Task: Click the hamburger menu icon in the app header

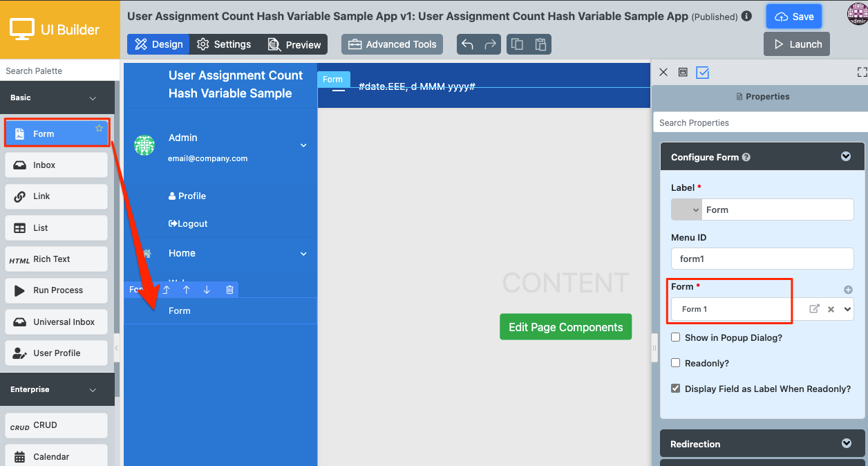Action: click(339, 88)
